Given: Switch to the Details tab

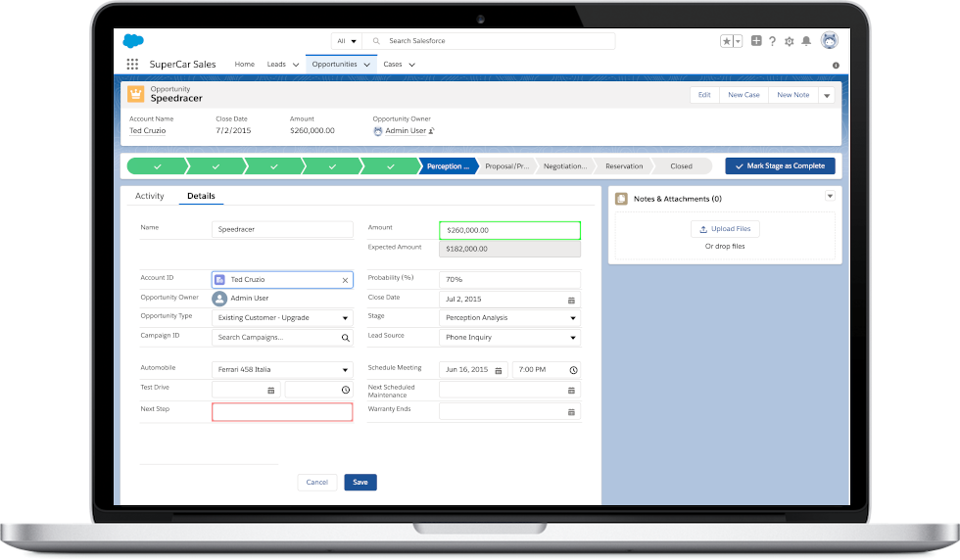Looking at the screenshot, I should (201, 196).
